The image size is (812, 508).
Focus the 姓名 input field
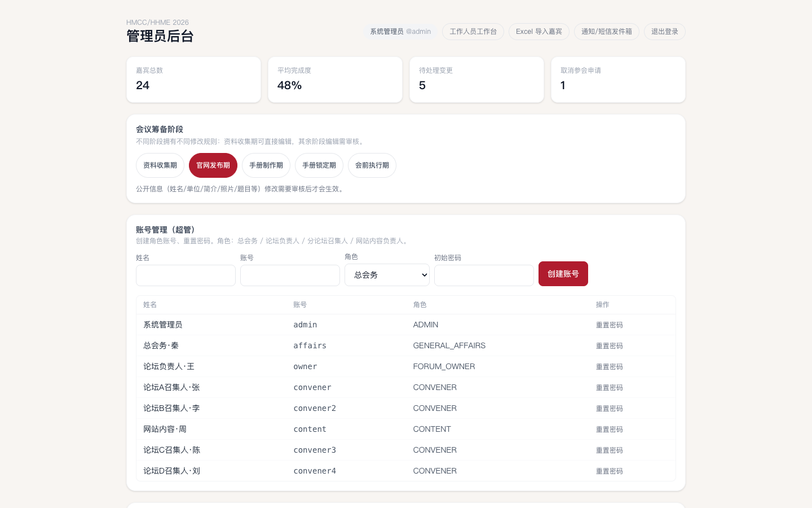[186, 275]
